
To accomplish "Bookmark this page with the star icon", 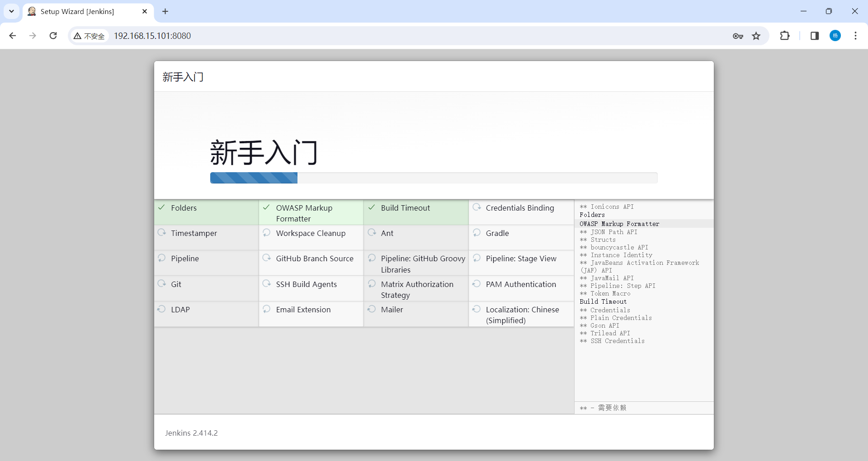I will pyautogui.click(x=756, y=36).
